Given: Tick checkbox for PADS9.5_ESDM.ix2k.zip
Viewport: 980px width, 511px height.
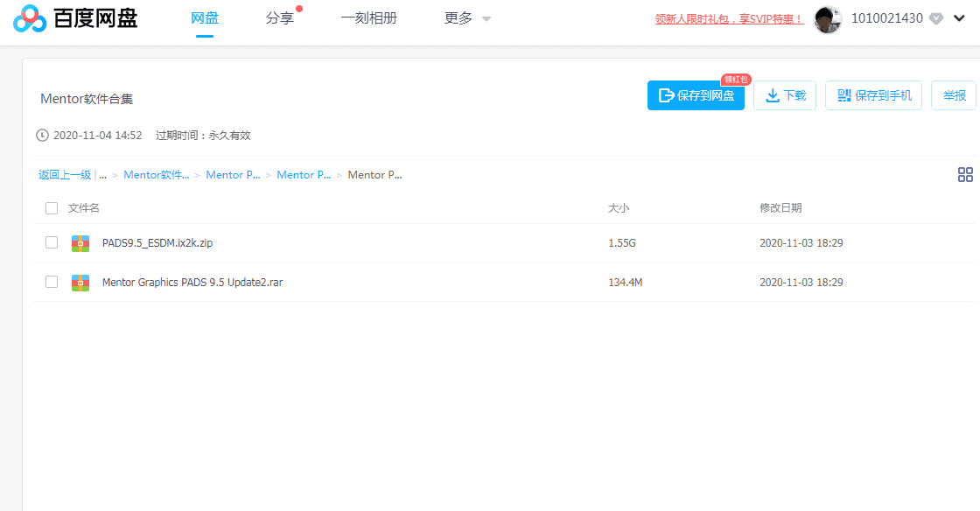Looking at the screenshot, I should click(x=52, y=242).
